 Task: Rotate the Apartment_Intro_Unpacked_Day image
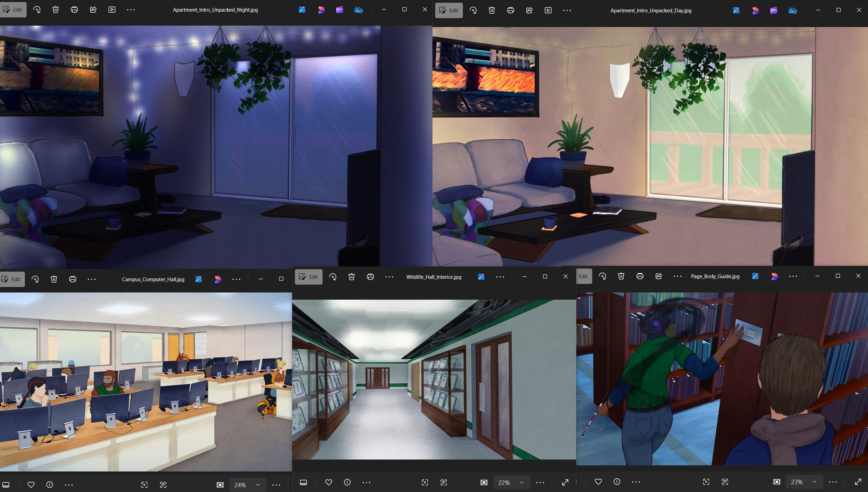[473, 10]
